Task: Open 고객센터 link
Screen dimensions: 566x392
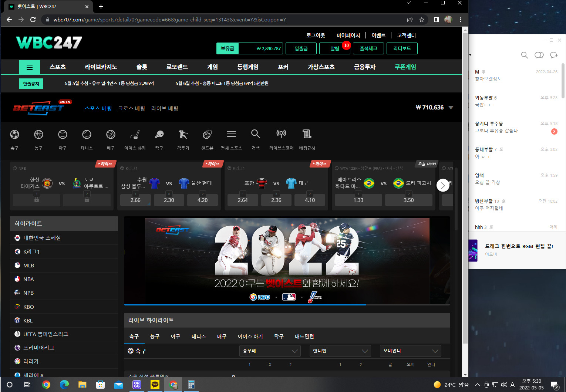Action: point(407,36)
